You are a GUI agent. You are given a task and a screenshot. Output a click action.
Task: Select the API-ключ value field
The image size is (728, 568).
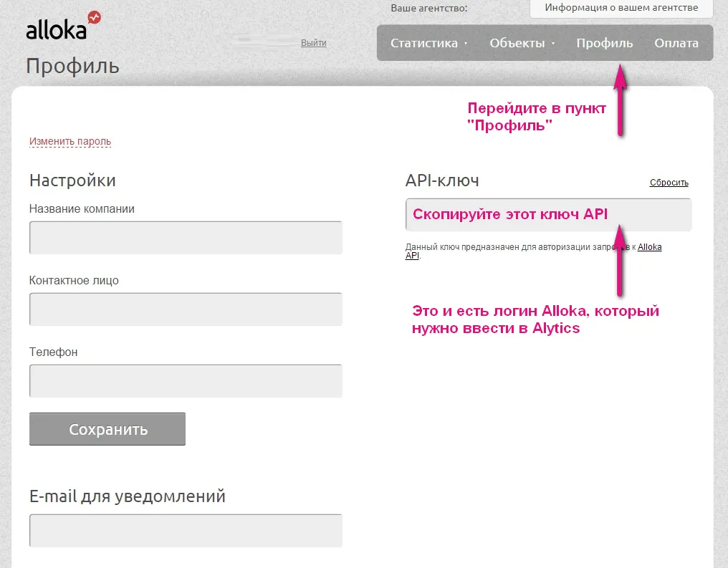tap(549, 214)
